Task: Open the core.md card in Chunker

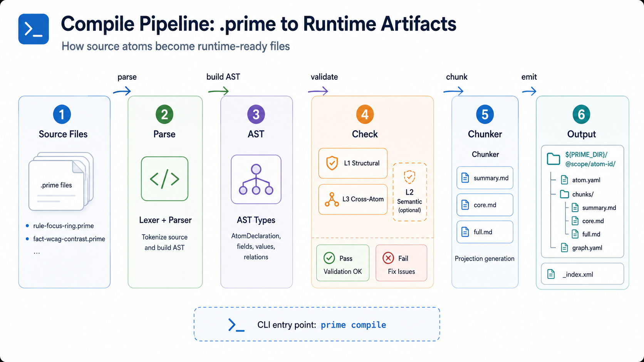Action: pos(485,205)
